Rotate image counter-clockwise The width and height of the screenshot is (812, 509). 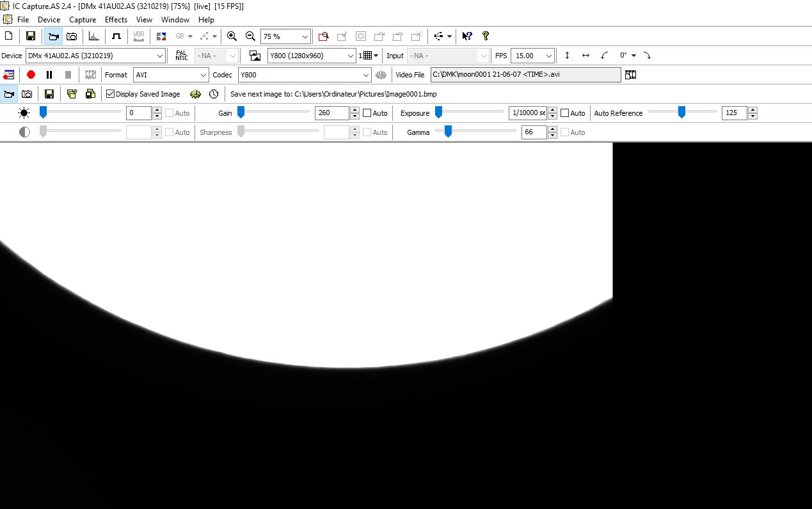point(604,56)
